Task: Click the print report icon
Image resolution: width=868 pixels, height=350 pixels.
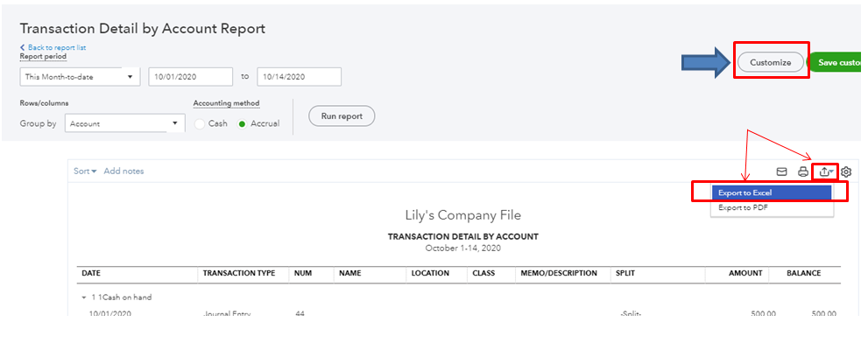Action: (803, 171)
